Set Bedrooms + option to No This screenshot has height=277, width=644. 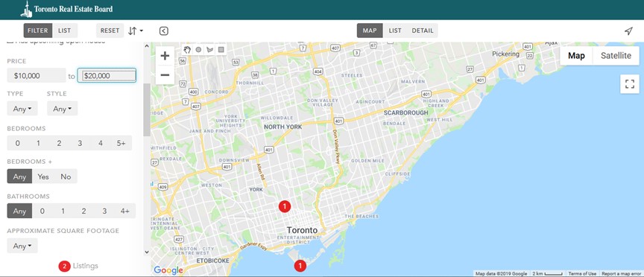(x=66, y=176)
